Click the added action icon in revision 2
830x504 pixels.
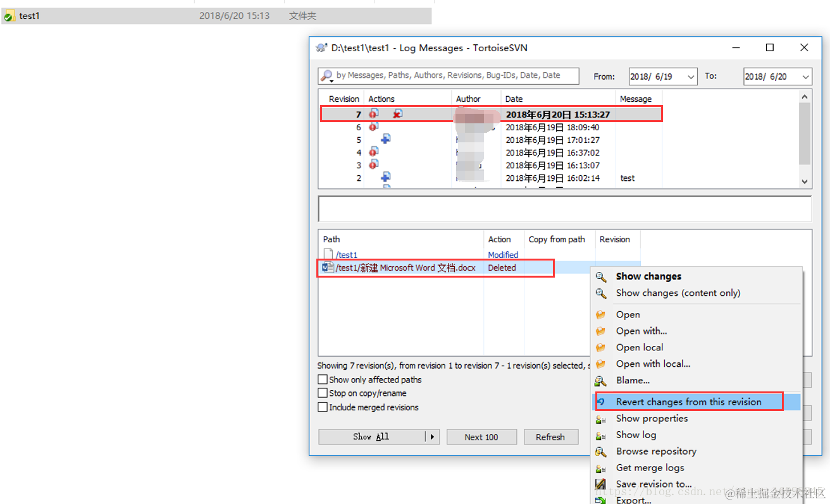pyautogui.click(x=385, y=177)
